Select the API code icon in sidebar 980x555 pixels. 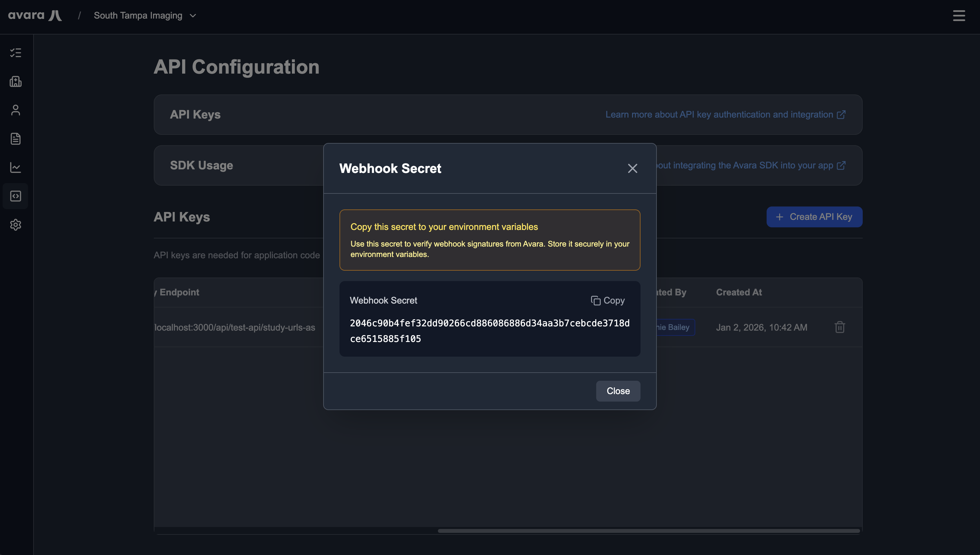(x=15, y=196)
